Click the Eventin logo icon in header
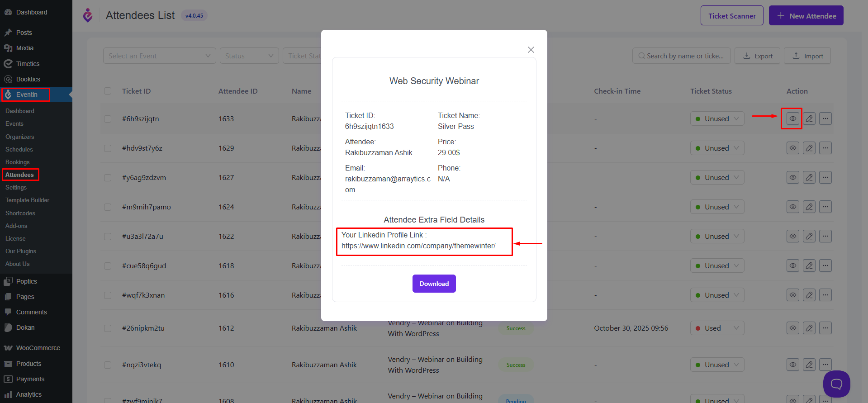Viewport: 868px width, 403px height. (x=88, y=15)
